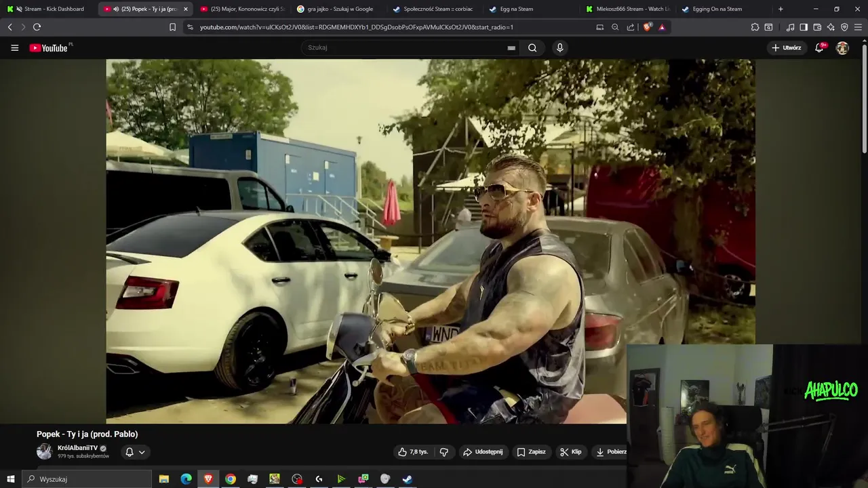868x488 pixels.
Task: Open the tab search icon in toolbar
Action: 768,27
